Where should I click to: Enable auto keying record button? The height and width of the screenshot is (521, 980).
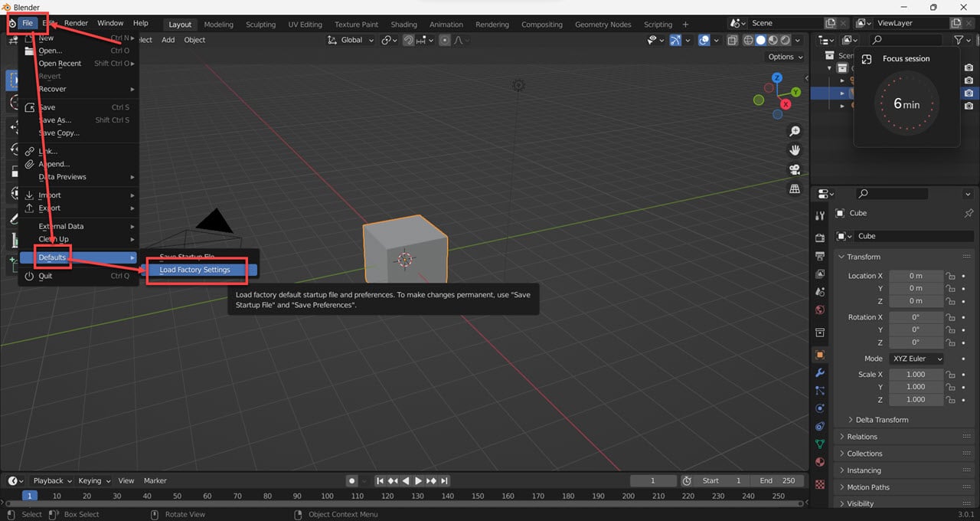pos(352,481)
